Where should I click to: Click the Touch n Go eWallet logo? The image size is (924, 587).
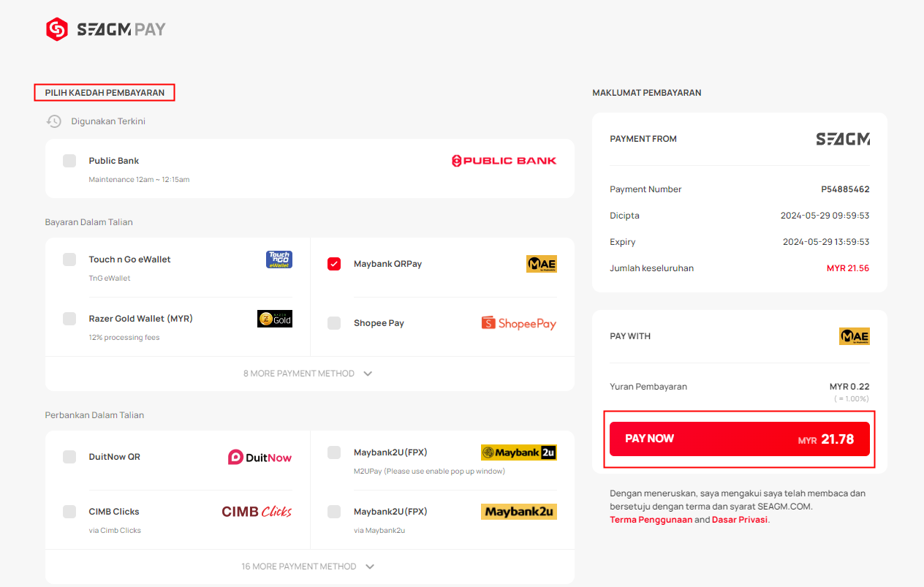click(279, 260)
